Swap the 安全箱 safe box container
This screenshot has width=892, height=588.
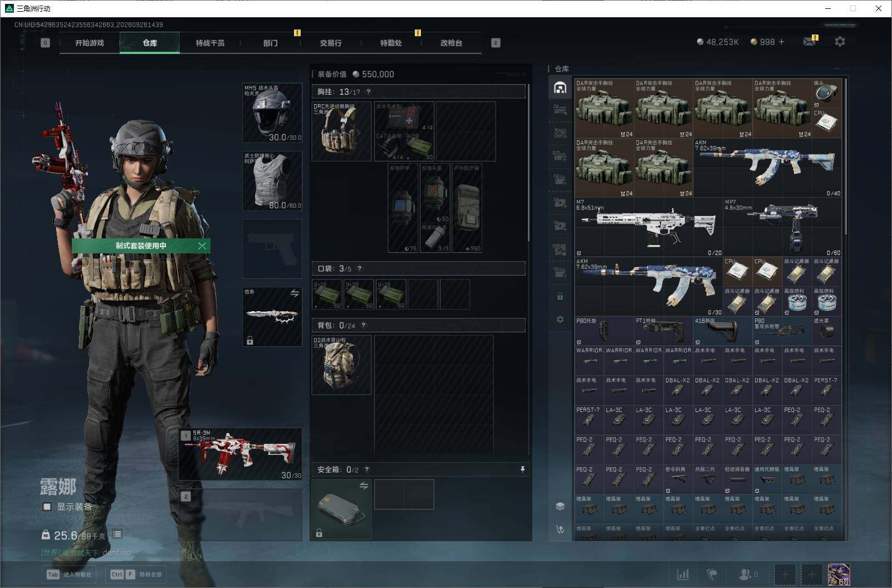click(x=364, y=486)
